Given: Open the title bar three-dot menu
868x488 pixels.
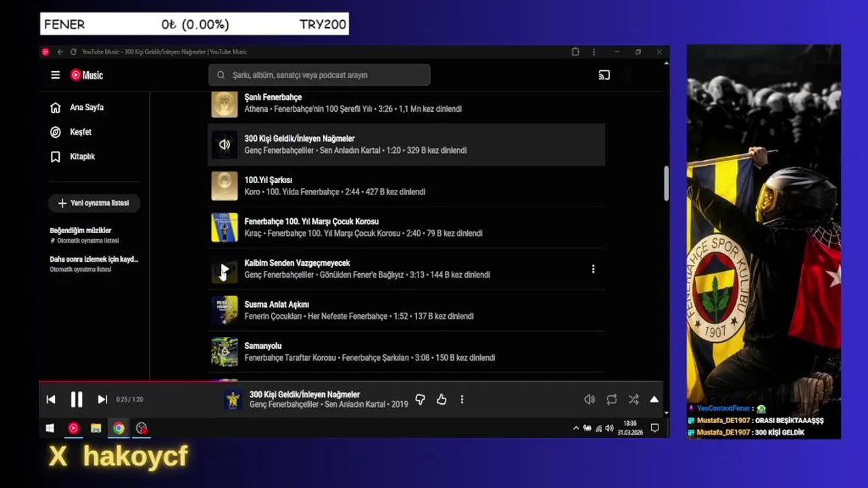Looking at the screenshot, I should click(594, 52).
